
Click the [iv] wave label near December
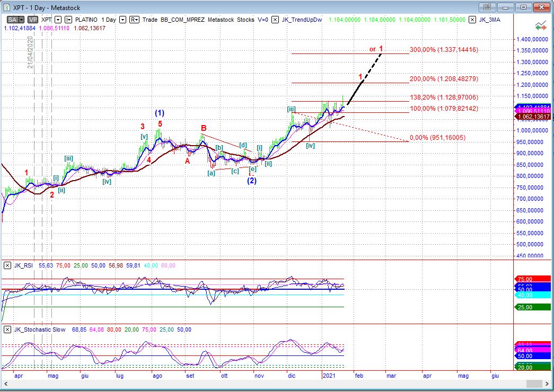(x=310, y=145)
